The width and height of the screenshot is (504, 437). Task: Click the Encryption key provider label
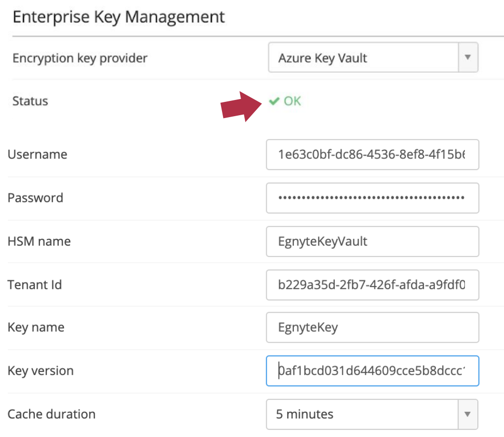(x=80, y=59)
